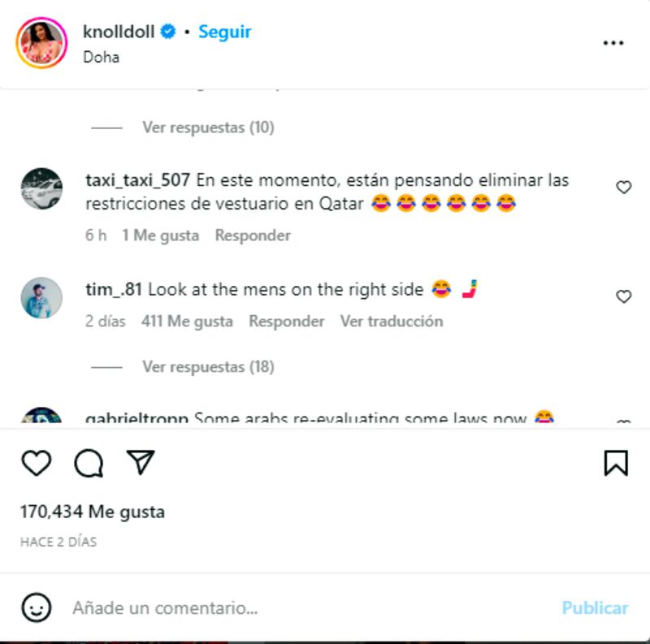Click Seguir to follow knolldoll
650x644 pixels.
click(225, 32)
